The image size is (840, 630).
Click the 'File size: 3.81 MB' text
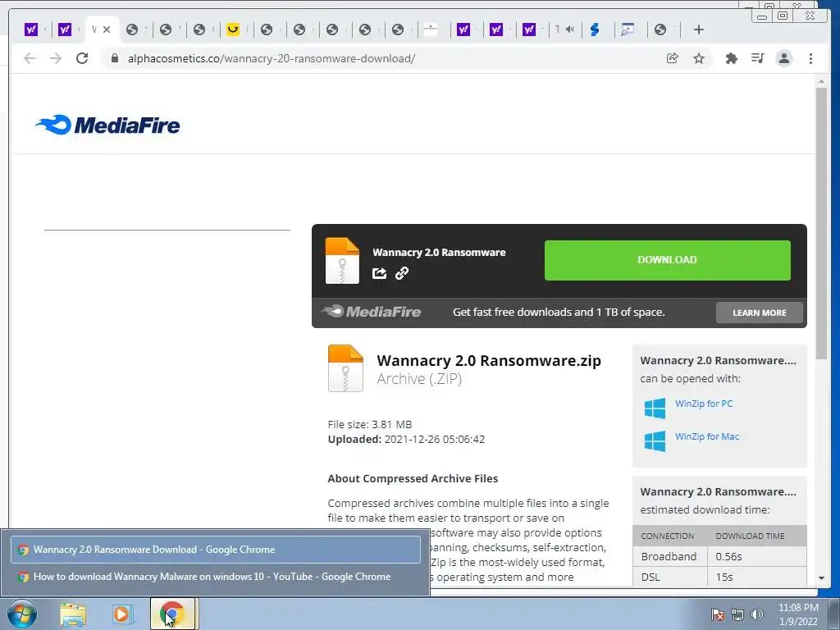[x=370, y=424]
